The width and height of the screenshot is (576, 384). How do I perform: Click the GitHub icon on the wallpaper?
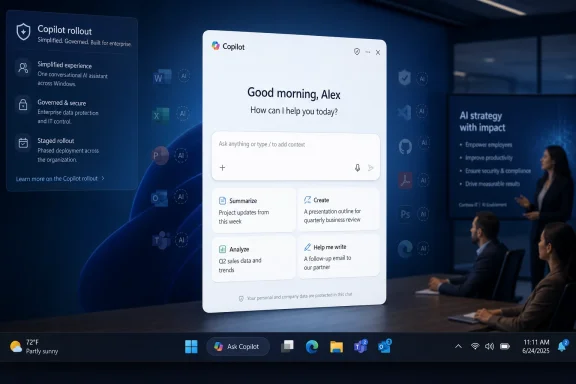coord(405,147)
